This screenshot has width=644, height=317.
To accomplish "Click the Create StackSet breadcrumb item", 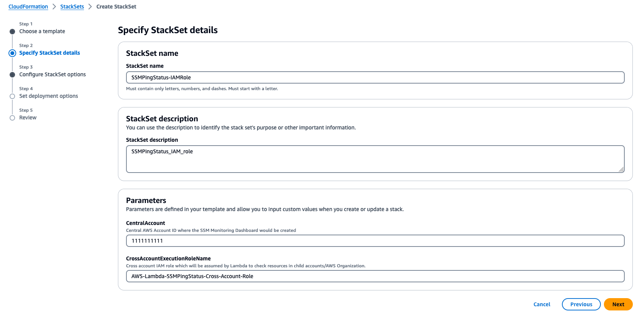I will (116, 7).
